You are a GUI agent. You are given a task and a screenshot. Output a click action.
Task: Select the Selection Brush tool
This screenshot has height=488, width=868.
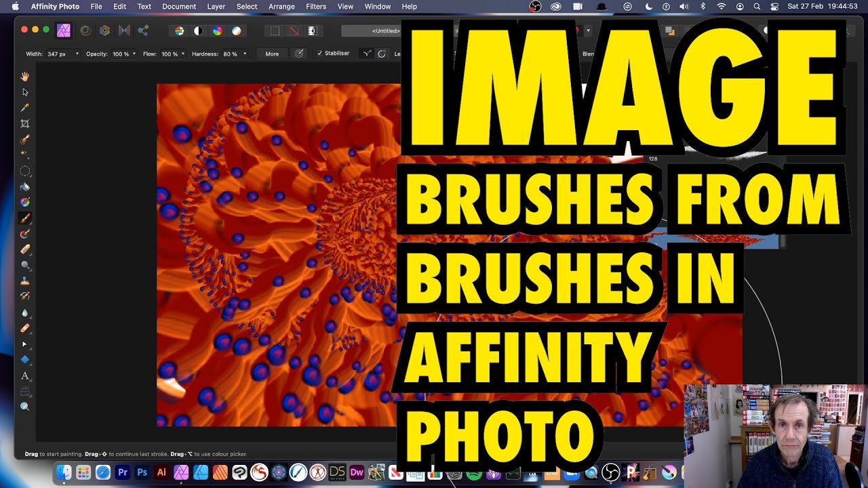25,140
